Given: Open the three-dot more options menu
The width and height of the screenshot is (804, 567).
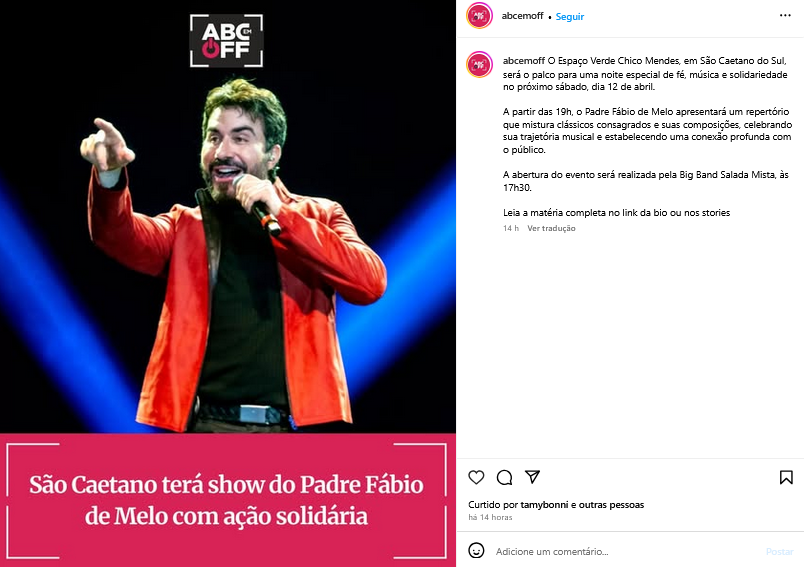Looking at the screenshot, I should (x=785, y=15).
